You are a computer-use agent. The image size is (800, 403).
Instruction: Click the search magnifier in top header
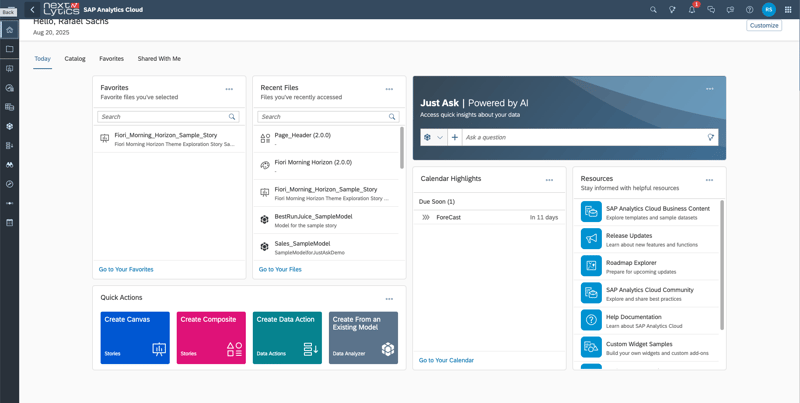653,10
